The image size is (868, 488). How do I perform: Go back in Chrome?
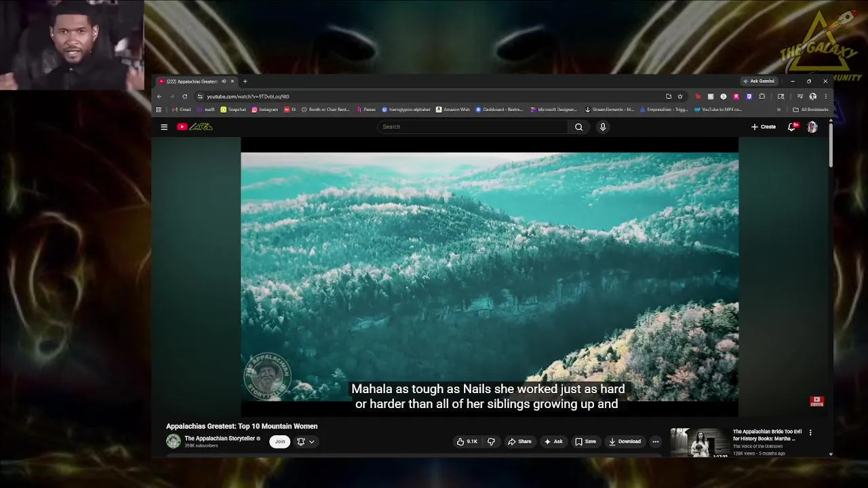159,96
